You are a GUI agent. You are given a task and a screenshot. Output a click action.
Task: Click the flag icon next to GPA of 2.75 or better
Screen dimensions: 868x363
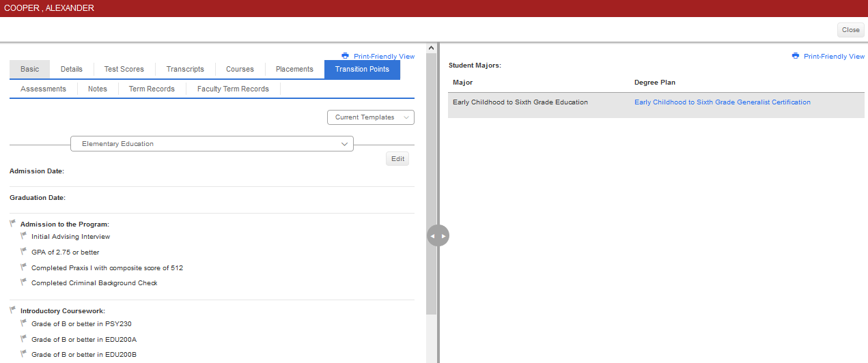coord(24,251)
